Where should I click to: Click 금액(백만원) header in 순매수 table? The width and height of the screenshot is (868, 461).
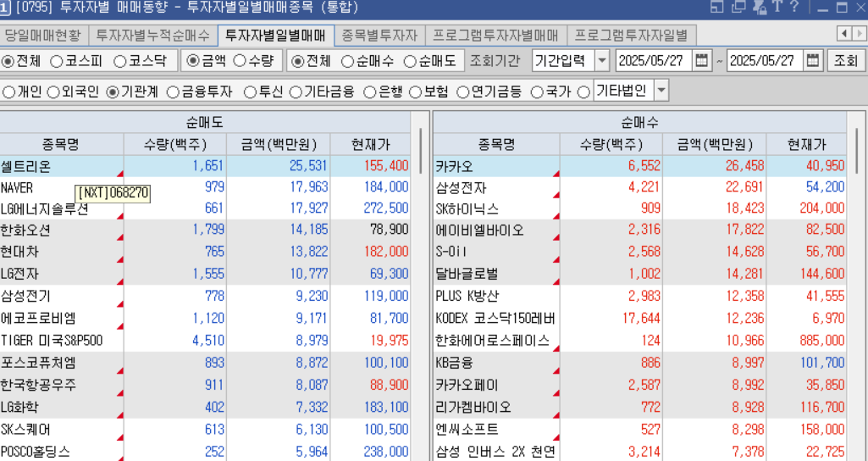[x=715, y=145]
